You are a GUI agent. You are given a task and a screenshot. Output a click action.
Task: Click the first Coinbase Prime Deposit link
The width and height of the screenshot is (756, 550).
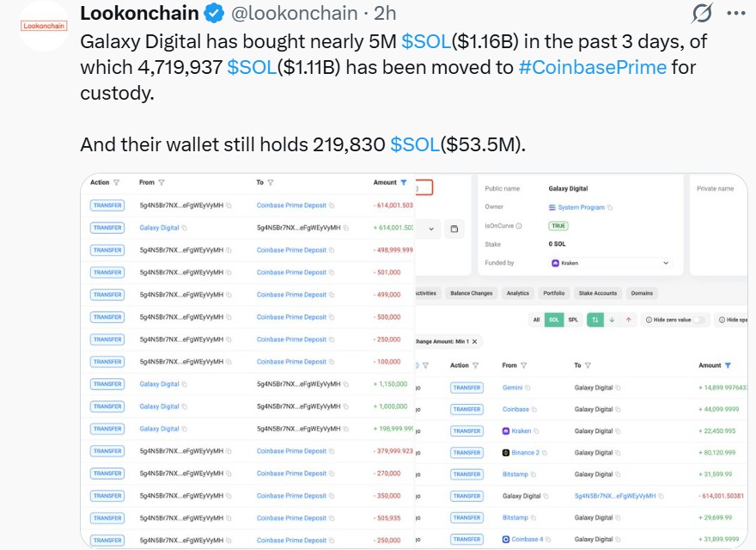[x=291, y=205]
